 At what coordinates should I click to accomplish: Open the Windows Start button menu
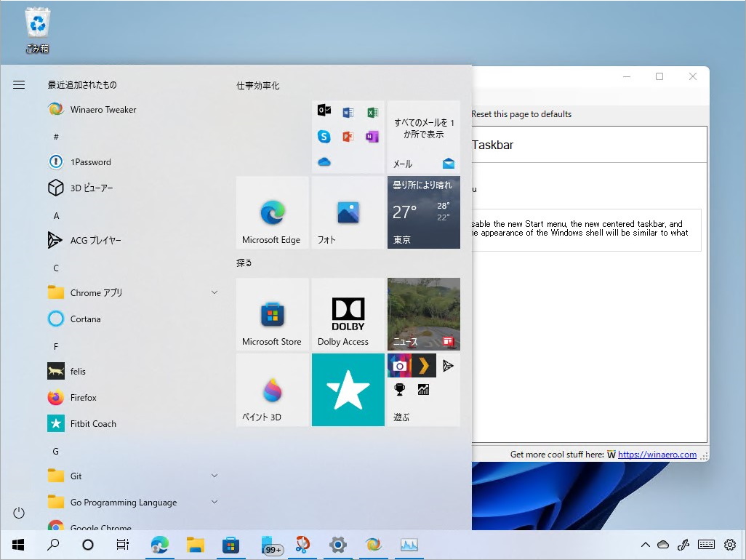tap(17, 544)
